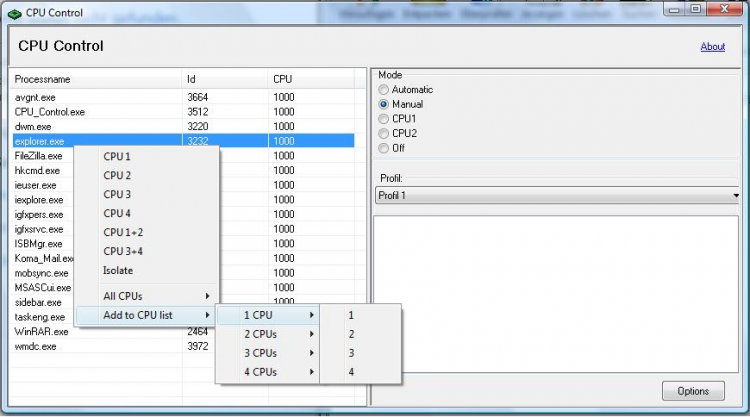The image size is (750, 417).
Task: Expand the 4 CPUs submenu
Action: (268, 372)
